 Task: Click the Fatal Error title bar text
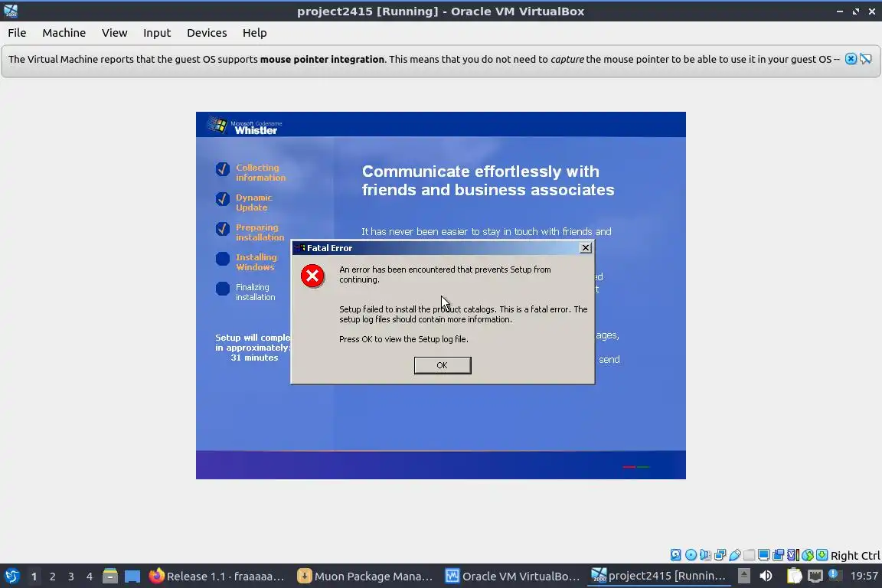point(330,248)
